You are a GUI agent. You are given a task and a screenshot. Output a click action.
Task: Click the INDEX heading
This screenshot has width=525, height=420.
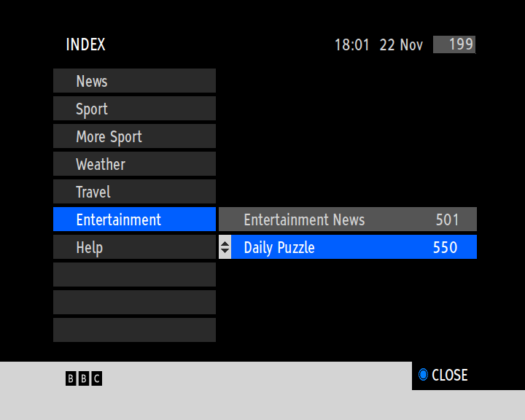tap(85, 44)
